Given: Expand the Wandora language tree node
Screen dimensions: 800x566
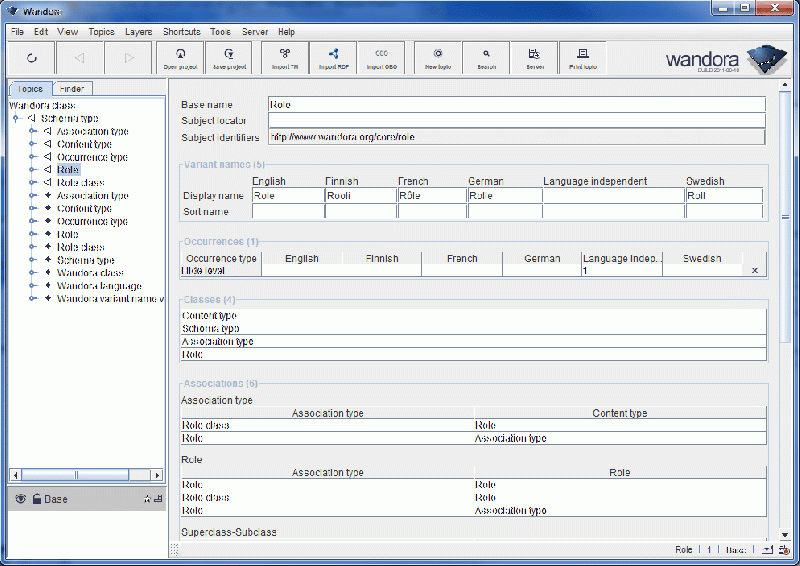Looking at the screenshot, I should pos(33,286).
